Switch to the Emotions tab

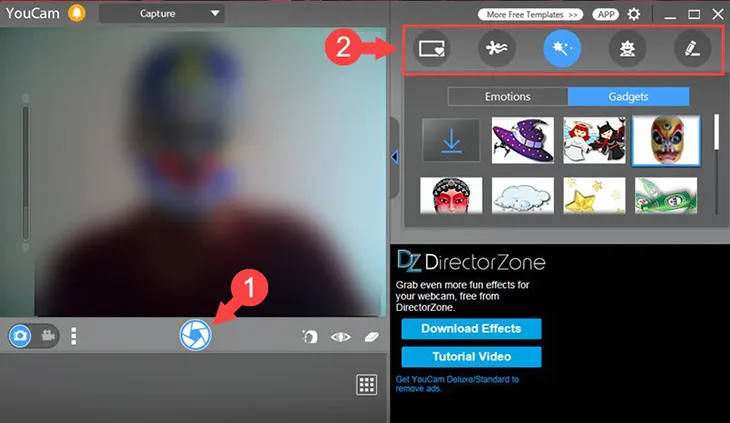pyautogui.click(x=507, y=96)
